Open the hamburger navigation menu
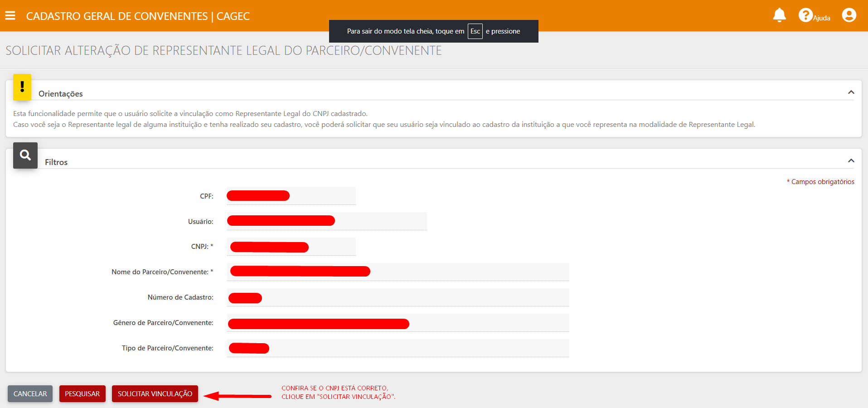The width and height of the screenshot is (868, 408). (10, 16)
